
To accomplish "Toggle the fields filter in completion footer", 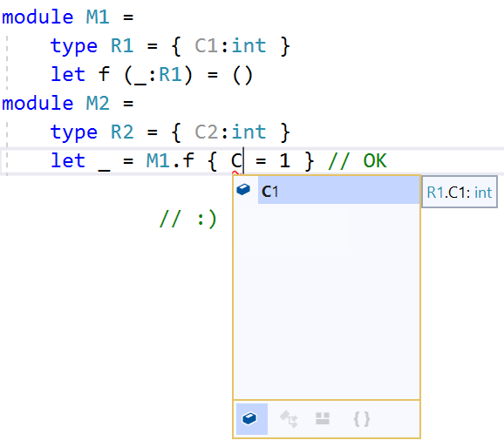I will pyautogui.click(x=251, y=419).
